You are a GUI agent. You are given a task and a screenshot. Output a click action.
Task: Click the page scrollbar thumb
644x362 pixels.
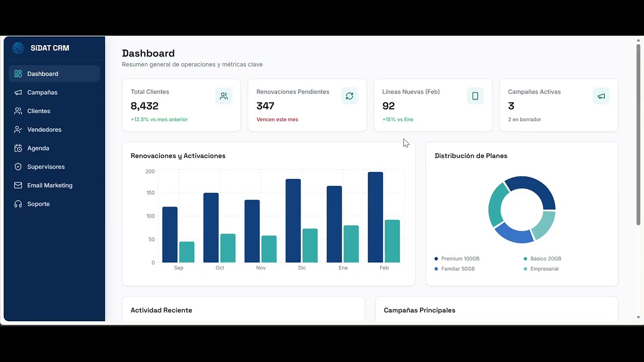(638, 135)
